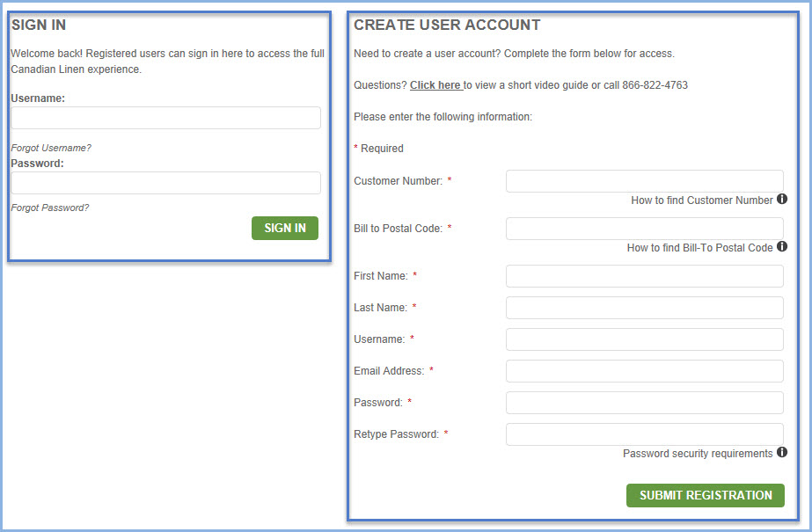This screenshot has width=812, height=532.
Task: Open the 'Click here' video guide link
Action: pos(435,85)
